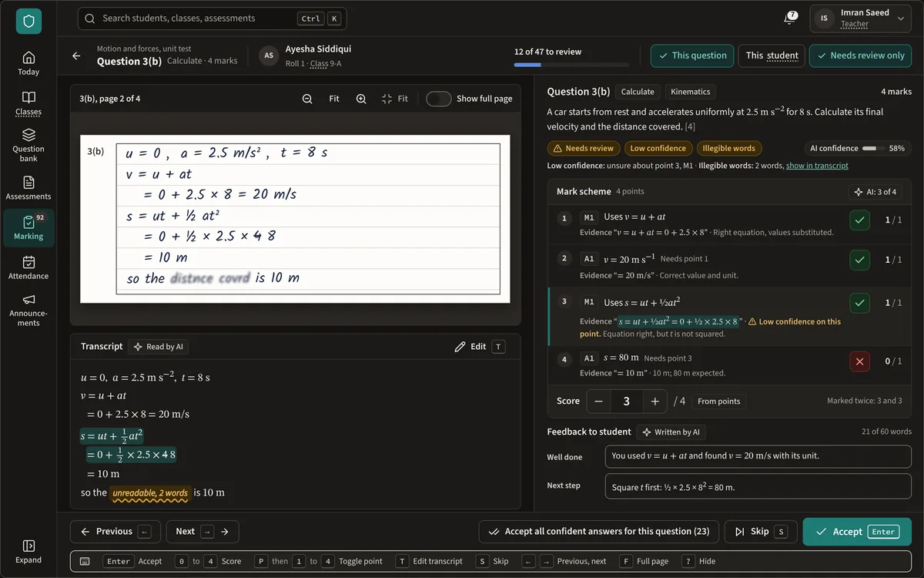Click the search students field
Viewport: 924px width, 578px height.
point(212,18)
